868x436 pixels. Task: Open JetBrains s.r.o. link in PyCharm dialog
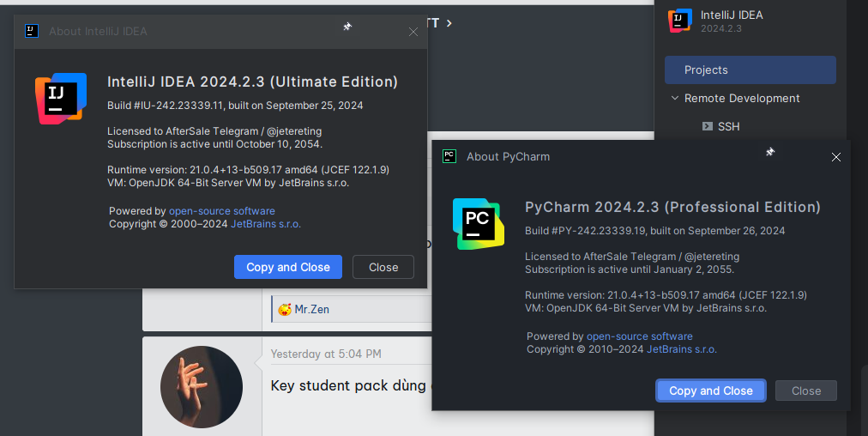[x=681, y=349]
